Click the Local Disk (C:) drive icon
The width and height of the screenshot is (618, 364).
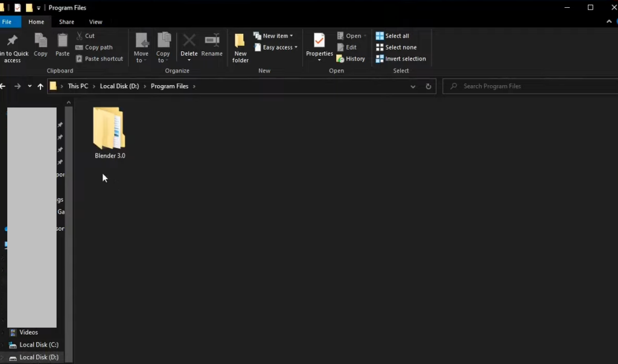point(13,345)
